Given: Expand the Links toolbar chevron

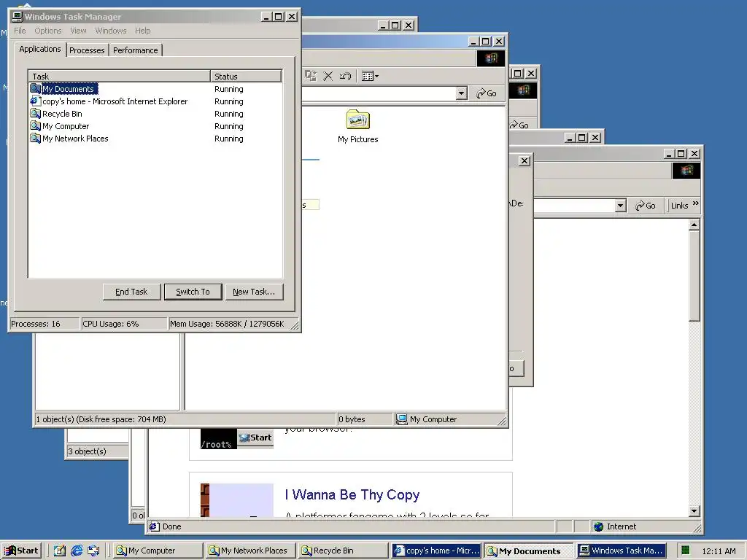Looking at the screenshot, I should point(696,203).
